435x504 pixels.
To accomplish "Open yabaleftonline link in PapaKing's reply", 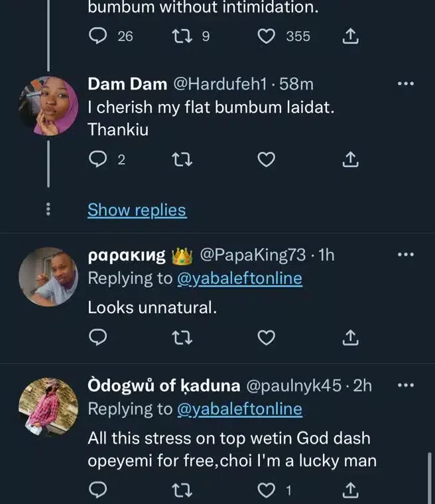I will pos(239,279).
